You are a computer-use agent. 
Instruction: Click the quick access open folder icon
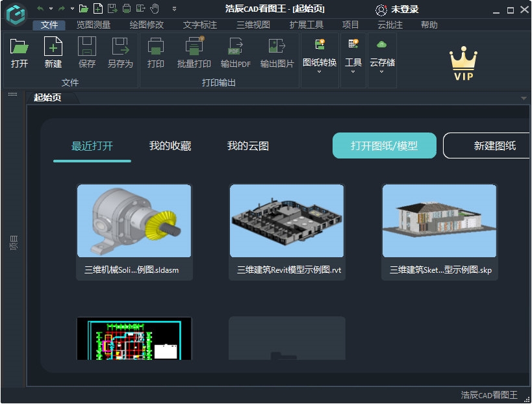[83, 8]
